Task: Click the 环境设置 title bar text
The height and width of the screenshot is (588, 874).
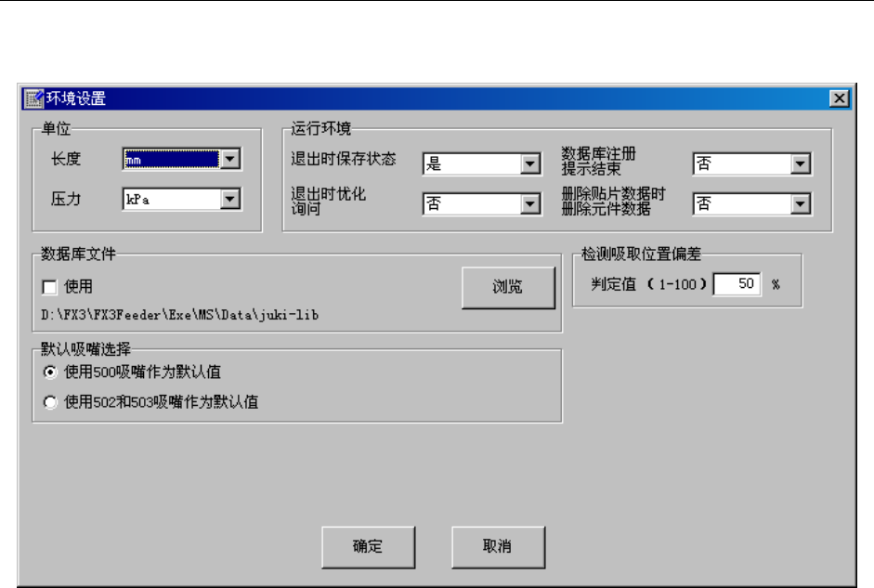Action: coord(76,98)
